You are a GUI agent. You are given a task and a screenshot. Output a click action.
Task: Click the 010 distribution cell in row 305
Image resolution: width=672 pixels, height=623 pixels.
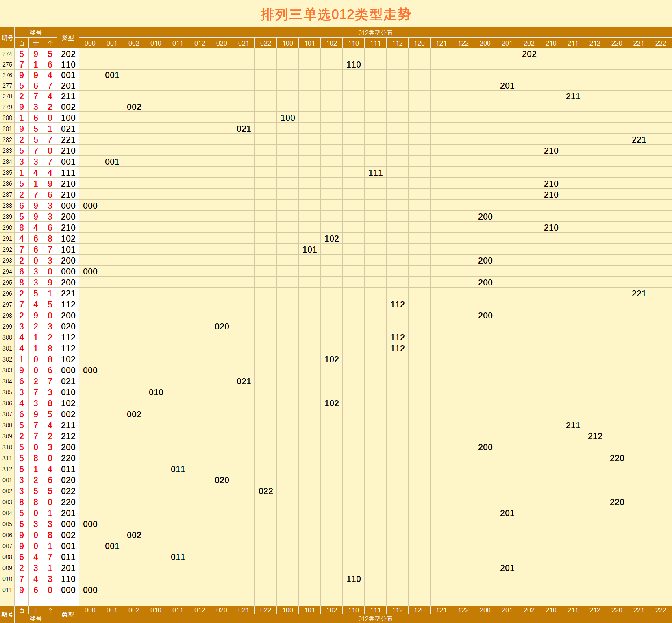click(x=156, y=392)
